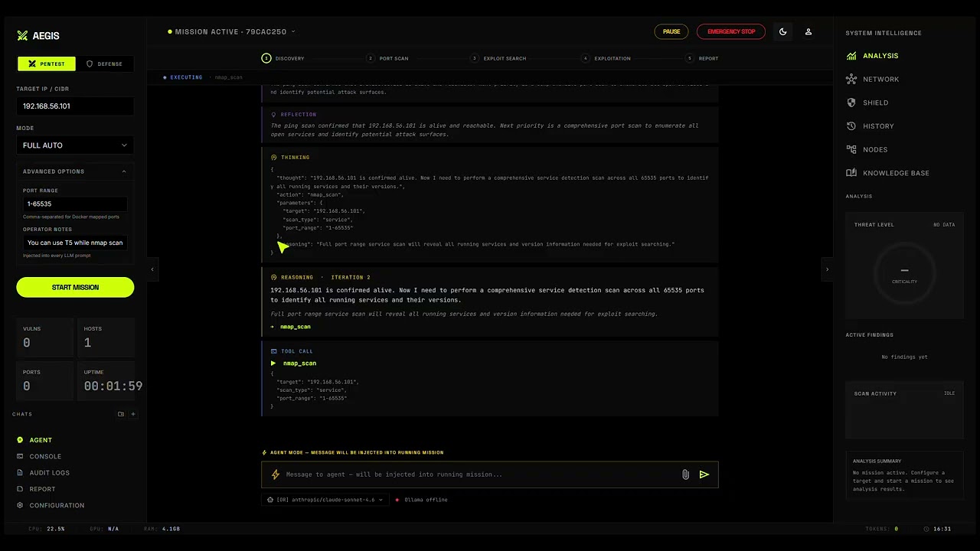
Task: Click the sidebar Report page icon
Action: point(20,489)
